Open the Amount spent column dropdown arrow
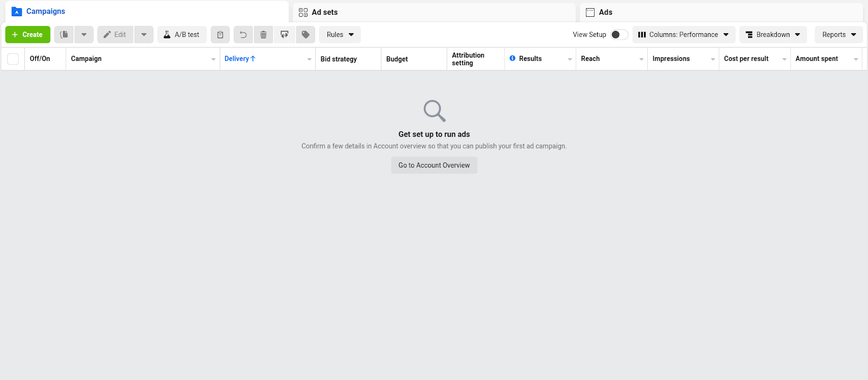868x380 pixels. click(x=856, y=59)
